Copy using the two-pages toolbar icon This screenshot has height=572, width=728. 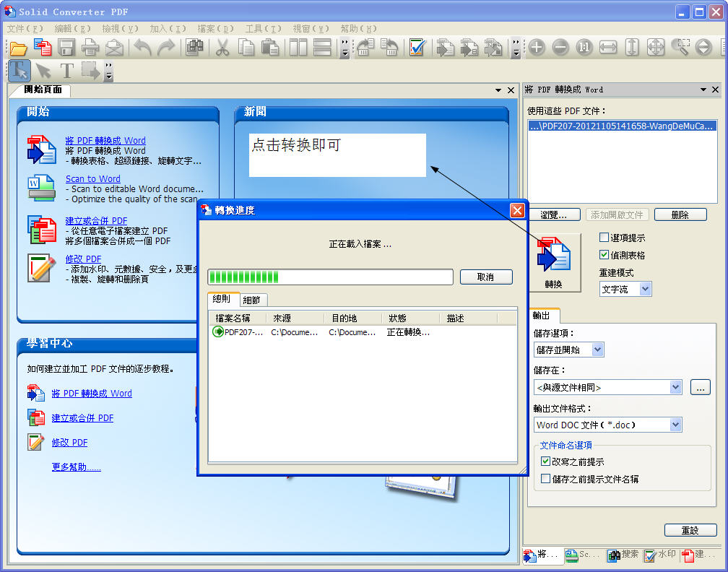246,48
